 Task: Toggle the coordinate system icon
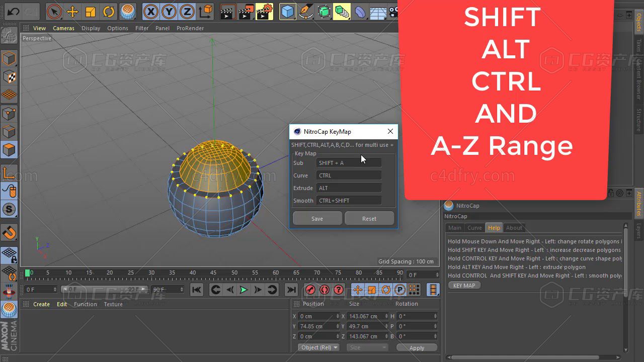pos(205,11)
